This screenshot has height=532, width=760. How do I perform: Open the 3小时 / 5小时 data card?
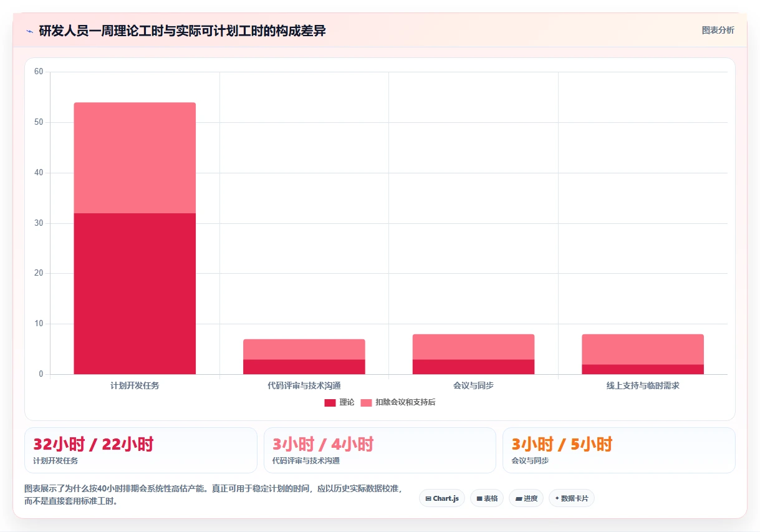tap(619, 450)
